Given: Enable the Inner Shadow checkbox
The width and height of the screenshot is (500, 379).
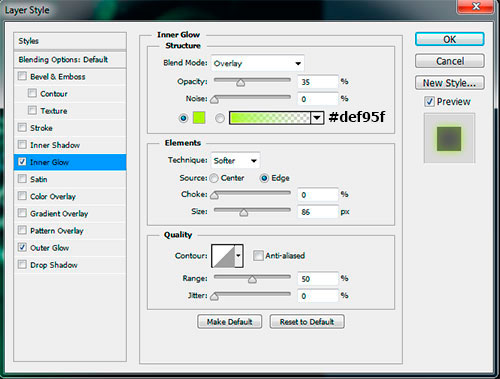Looking at the screenshot, I should 22,145.
